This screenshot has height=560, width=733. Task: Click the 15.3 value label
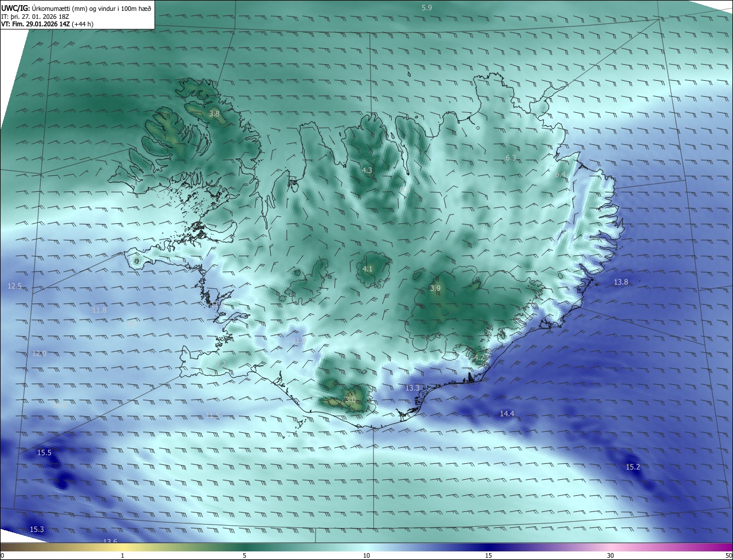click(x=37, y=530)
